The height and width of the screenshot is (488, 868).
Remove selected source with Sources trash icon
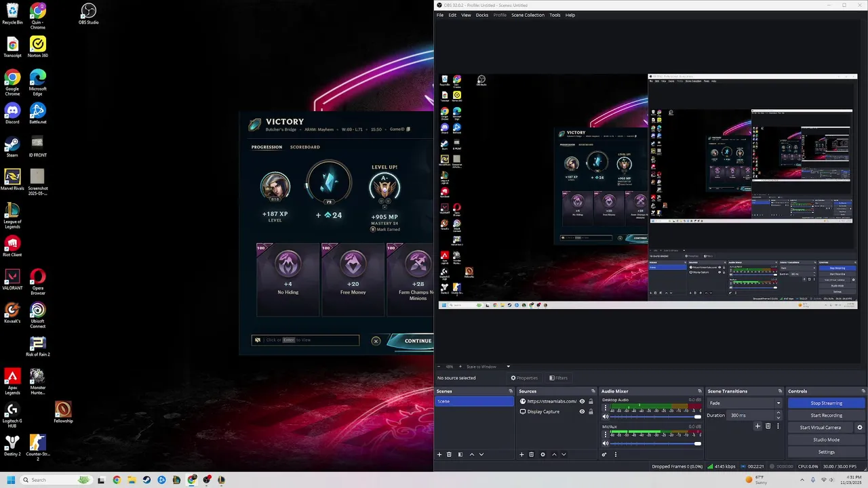531,455
